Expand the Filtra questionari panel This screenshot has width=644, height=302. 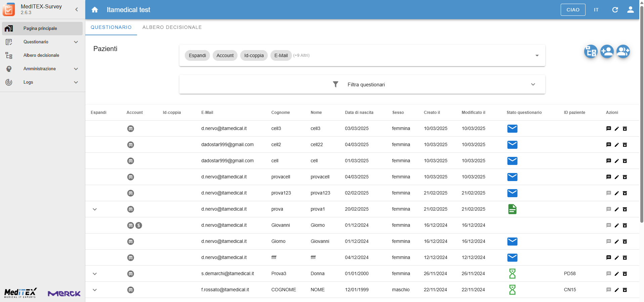pyautogui.click(x=533, y=85)
